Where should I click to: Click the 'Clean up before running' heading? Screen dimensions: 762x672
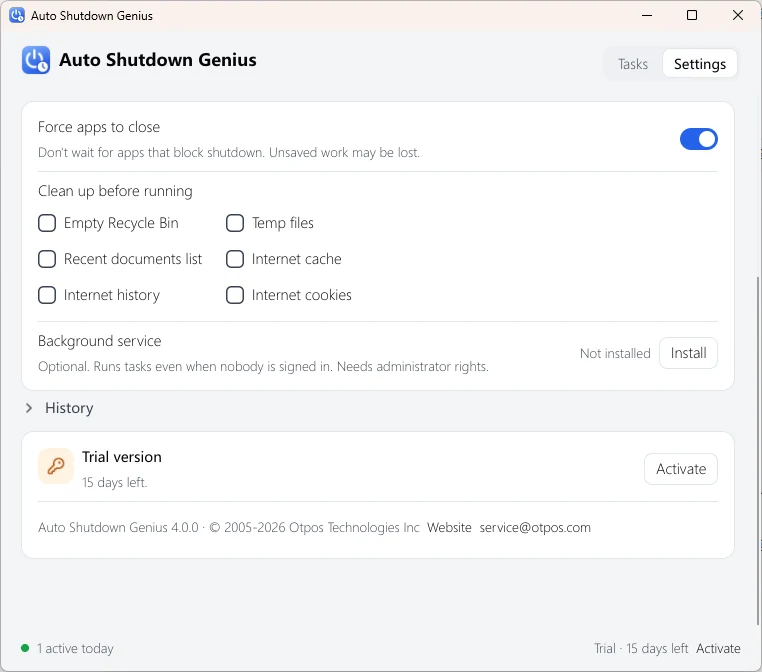pyautogui.click(x=115, y=191)
